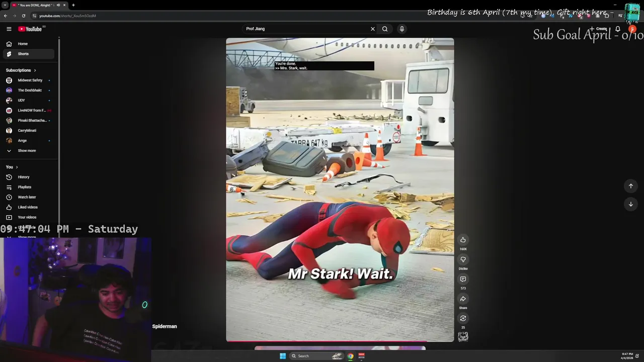
Task: Click the youtube.com address bar
Action: pyautogui.click(x=67, y=16)
